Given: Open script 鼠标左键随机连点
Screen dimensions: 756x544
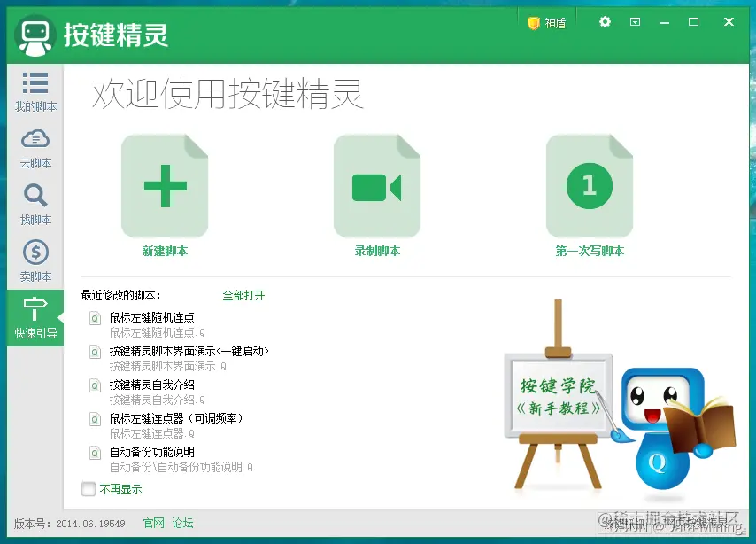Looking at the screenshot, I should point(152,317).
